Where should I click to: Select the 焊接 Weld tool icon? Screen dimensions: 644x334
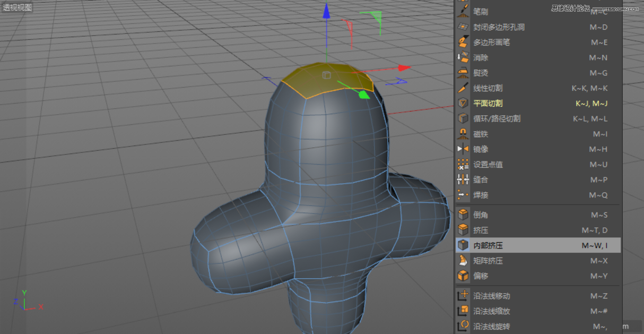[x=463, y=195]
